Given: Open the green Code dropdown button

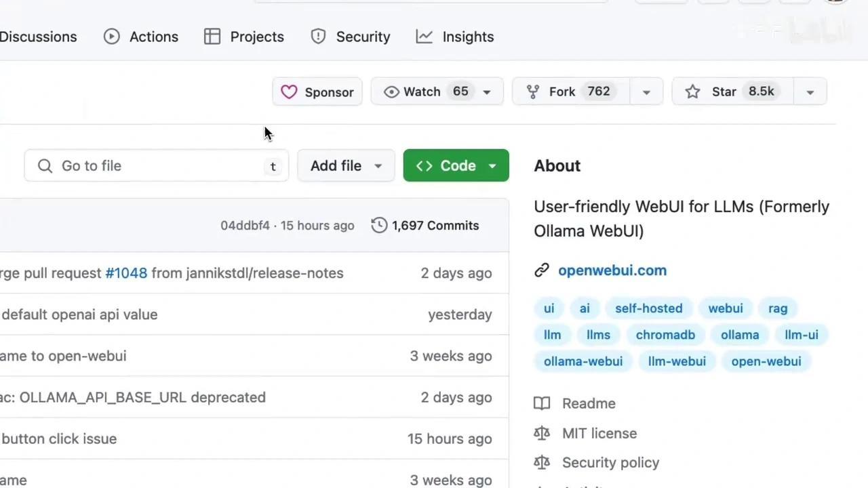Looking at the screenshot, I should point(456,166).
